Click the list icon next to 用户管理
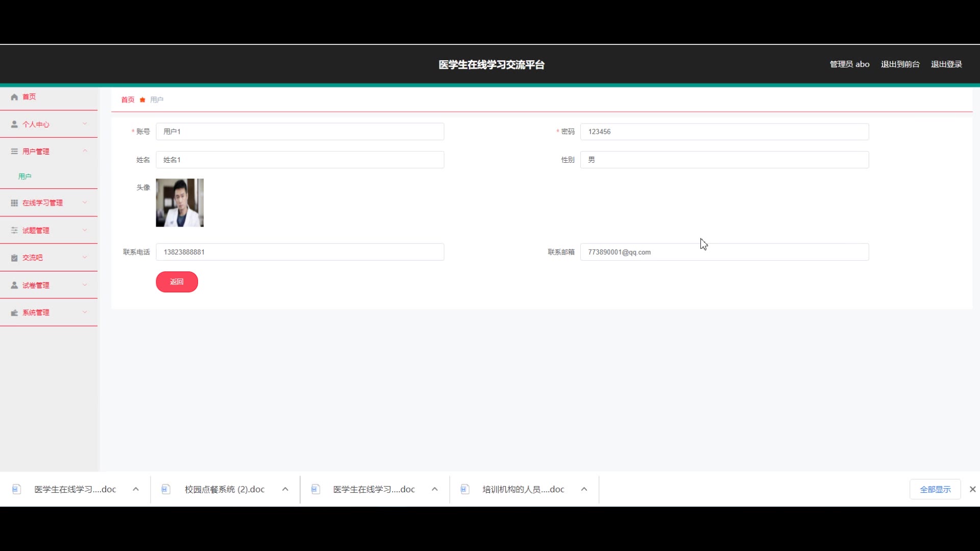Viewport: 980px width, 551px height. click(x=14, y=152)
